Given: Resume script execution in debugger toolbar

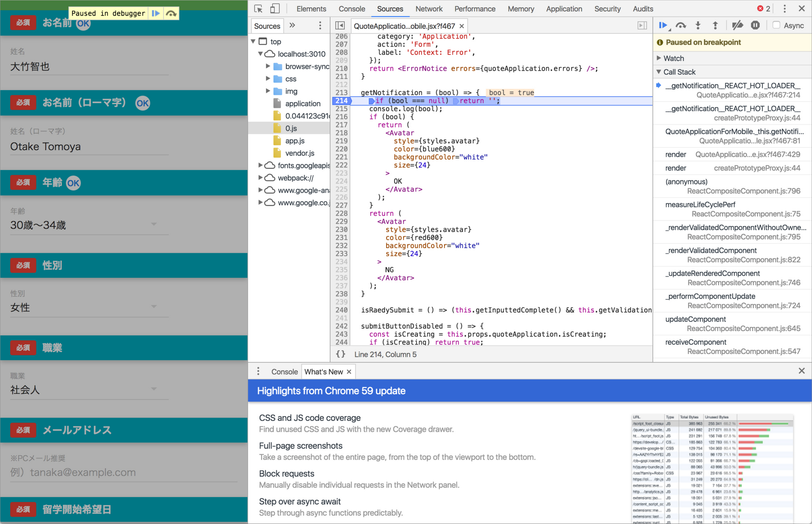Looking at the screenshot, I should click(x=663, y=26).
